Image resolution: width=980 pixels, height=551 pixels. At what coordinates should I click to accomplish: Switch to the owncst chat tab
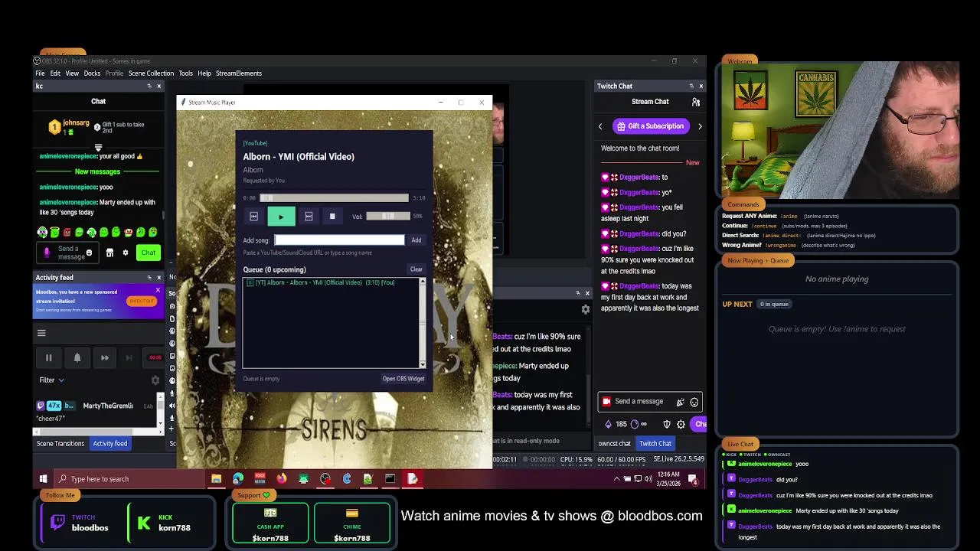coord(614,444)
